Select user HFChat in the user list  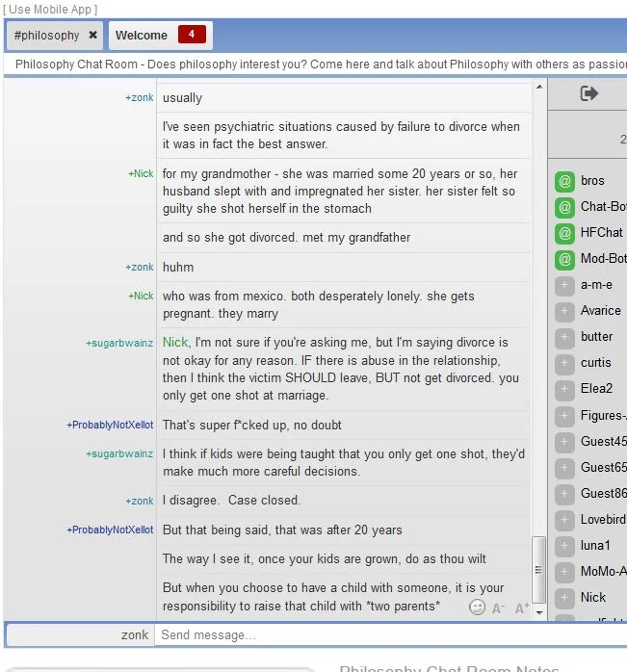coord(601,232)
